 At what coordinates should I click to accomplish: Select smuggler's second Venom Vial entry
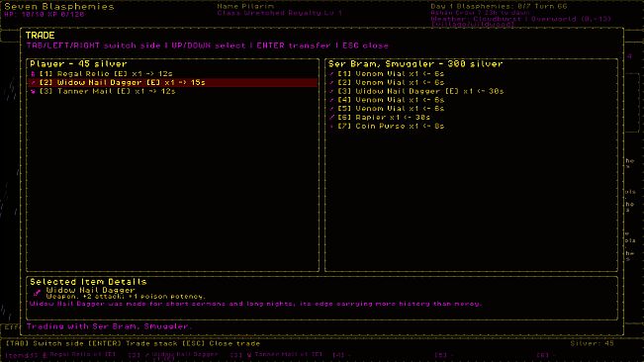pos(471,82)
